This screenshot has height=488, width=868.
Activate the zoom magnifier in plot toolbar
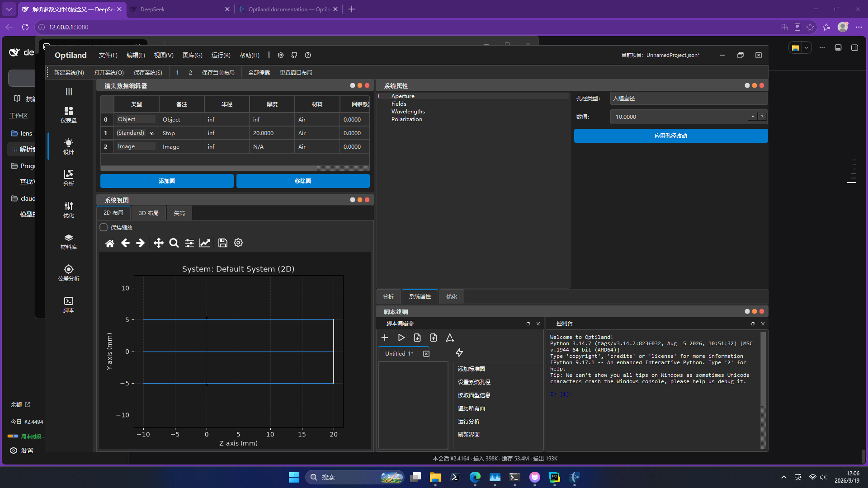point(174,243)
